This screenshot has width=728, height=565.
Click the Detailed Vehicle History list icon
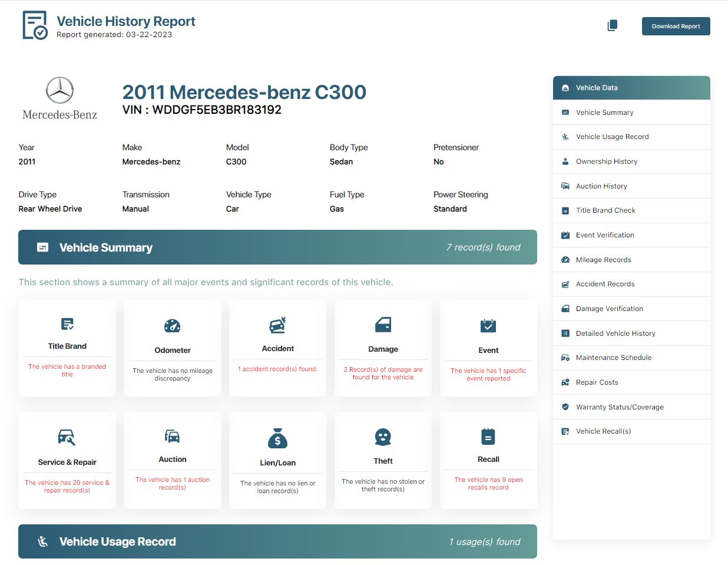tap(565, 333)
